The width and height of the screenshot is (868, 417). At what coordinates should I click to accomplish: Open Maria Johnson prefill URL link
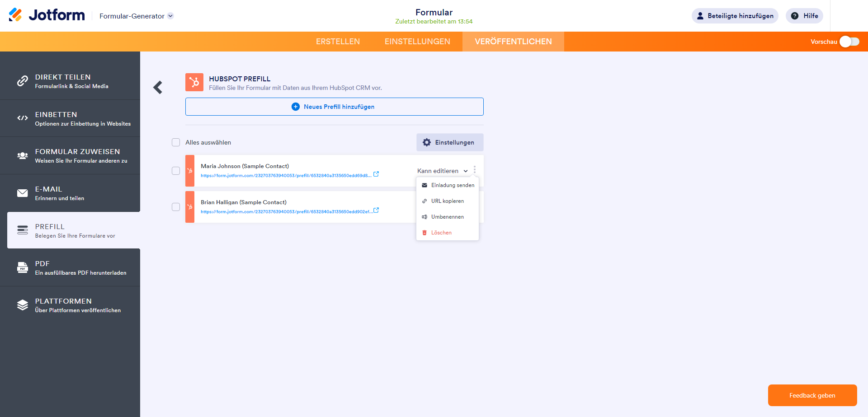click(286, 176)
